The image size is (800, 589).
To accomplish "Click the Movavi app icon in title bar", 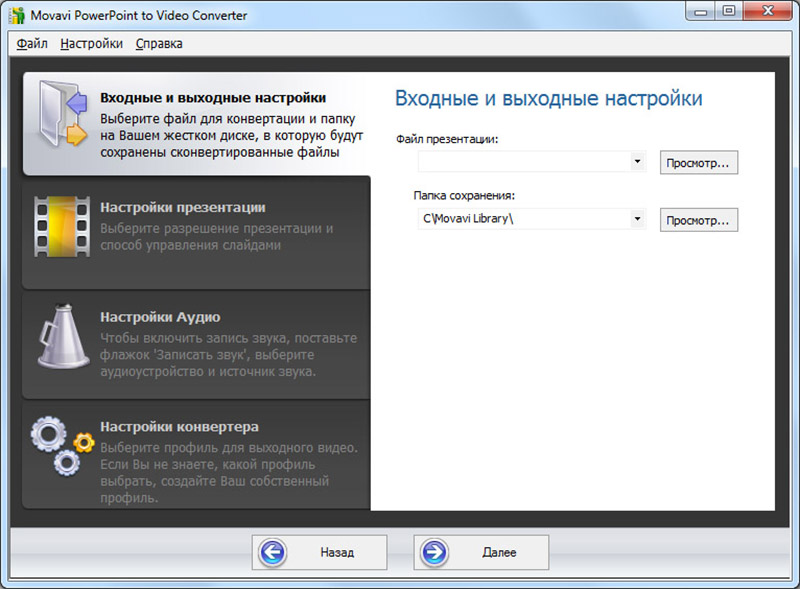I will [15, 15].
